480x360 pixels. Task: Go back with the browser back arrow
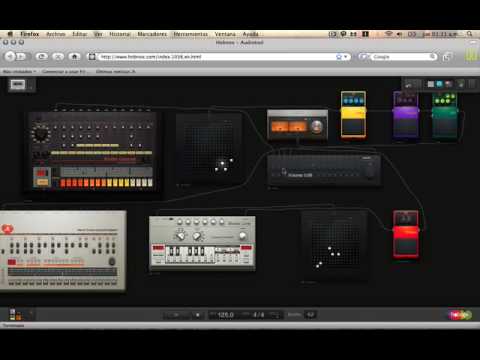(10, 56)
